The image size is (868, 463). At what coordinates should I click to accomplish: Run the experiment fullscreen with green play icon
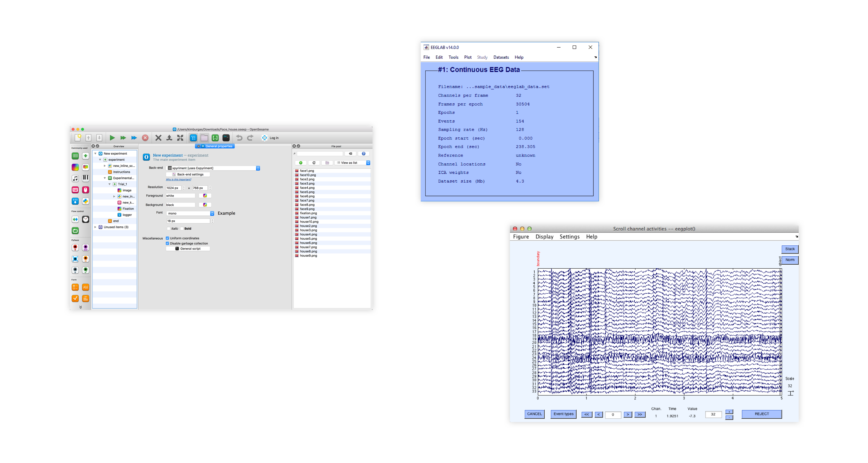point(112,138)
